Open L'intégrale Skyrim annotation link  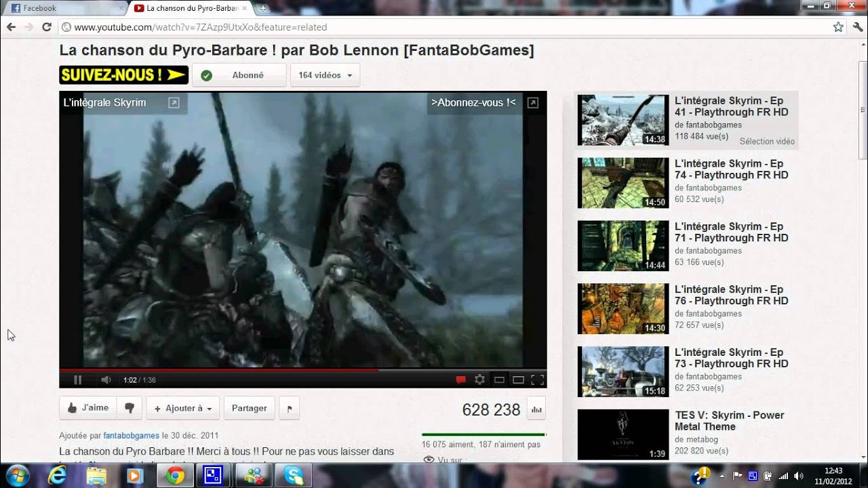pyautogui.click(x=104, y=102)
